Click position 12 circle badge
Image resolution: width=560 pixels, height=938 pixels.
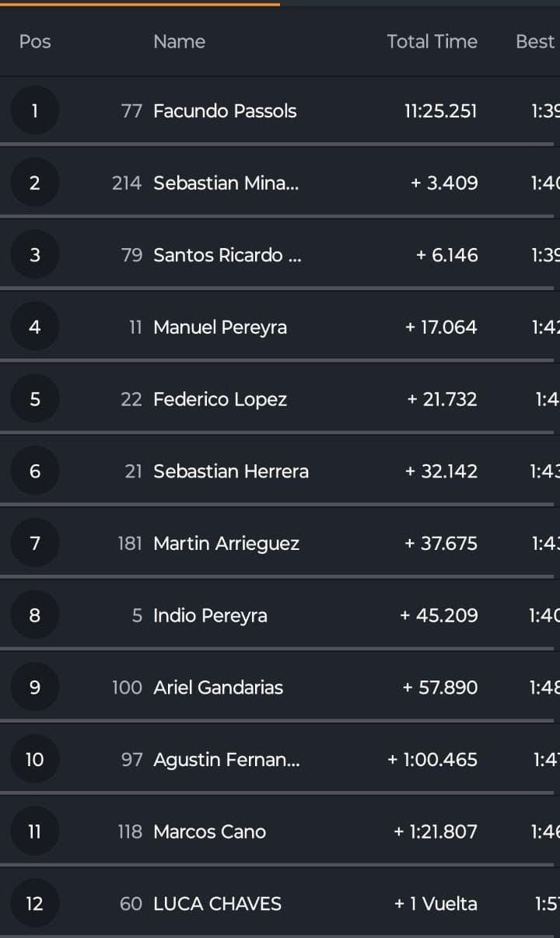[34, 903]
